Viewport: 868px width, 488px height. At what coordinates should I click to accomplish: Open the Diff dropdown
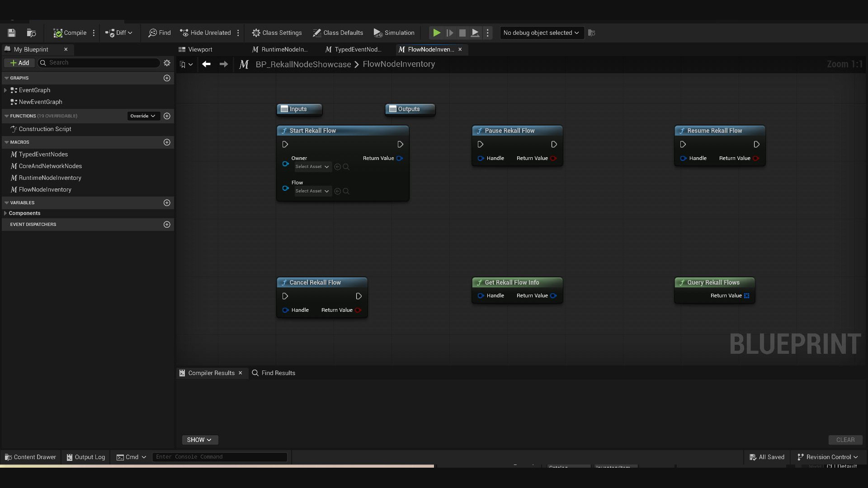pos(118,33)
